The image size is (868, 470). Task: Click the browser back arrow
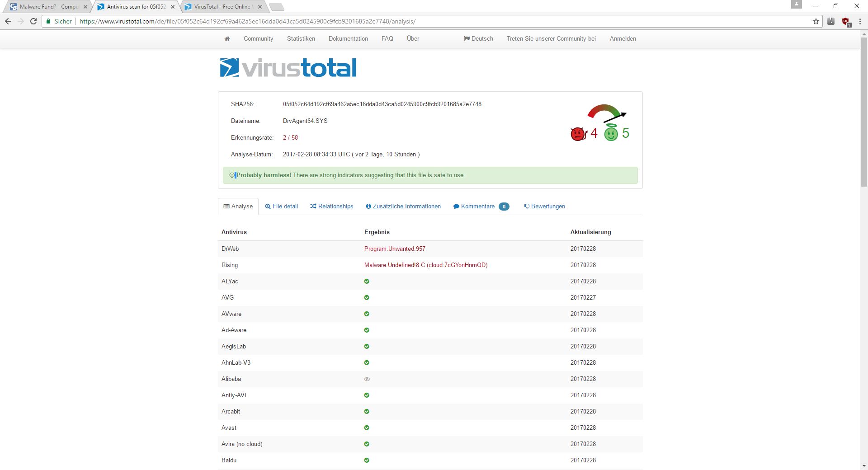pyautogui.click(x=8, y=21)
